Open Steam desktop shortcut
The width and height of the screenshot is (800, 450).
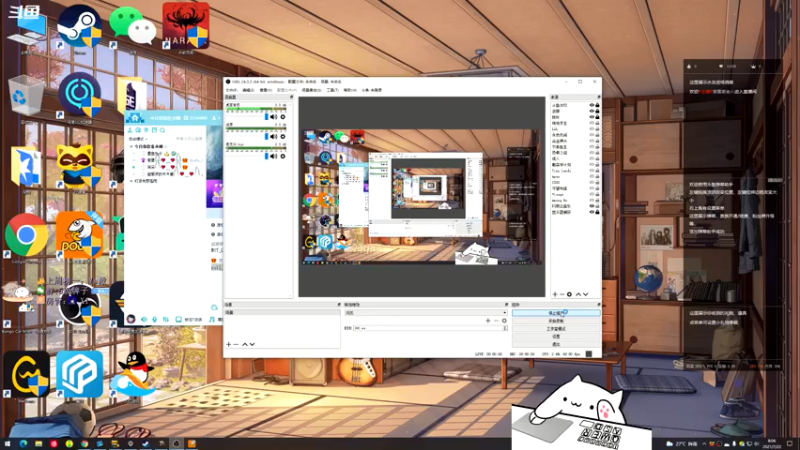click(x=79, y=27)
